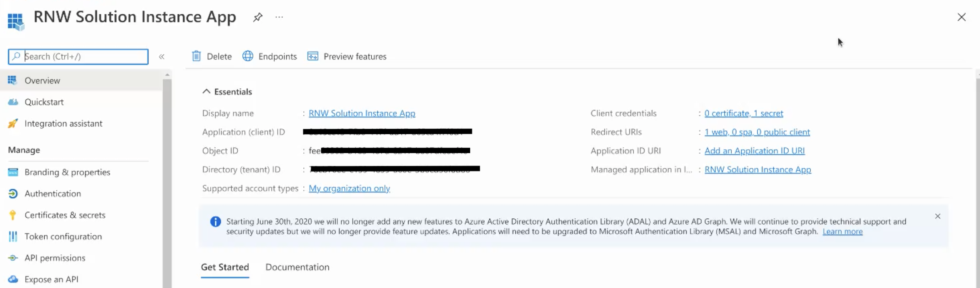This screenshot has width=980, height=288.
Task: Open the more options ellipsis menu
Action: coord(279,17)
